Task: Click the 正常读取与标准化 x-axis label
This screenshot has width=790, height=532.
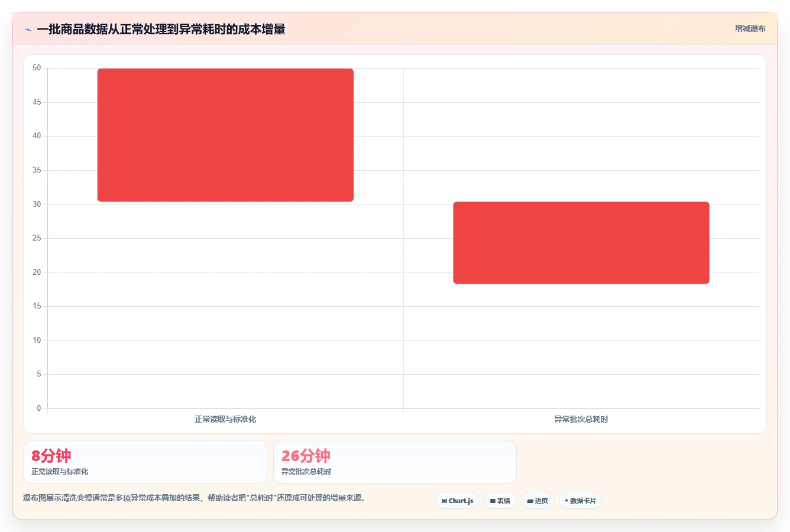Action: click(225, 419)
